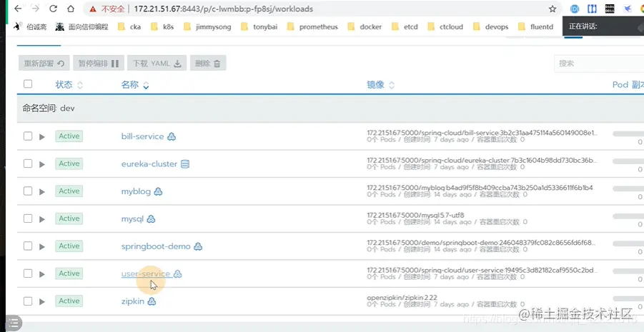Open the 面向信仰编程 bookmark
The height and width of the screenshot is (332, 644).
point(82,27)
